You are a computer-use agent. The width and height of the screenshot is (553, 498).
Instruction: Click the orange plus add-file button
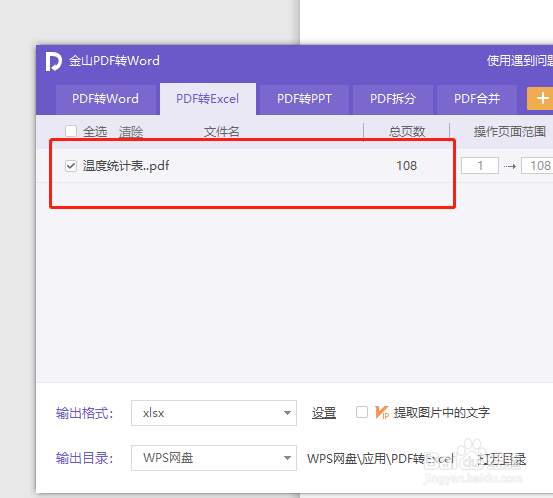(540, 98)
